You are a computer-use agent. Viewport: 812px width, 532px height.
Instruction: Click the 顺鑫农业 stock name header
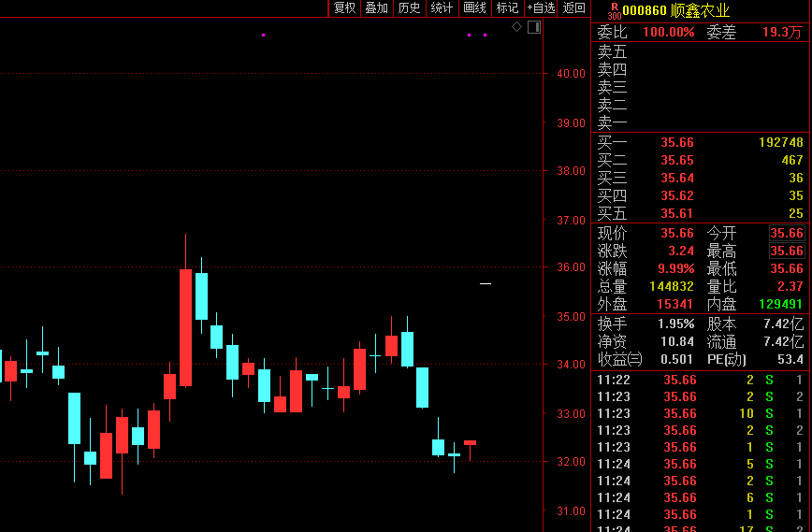(701, 10)
